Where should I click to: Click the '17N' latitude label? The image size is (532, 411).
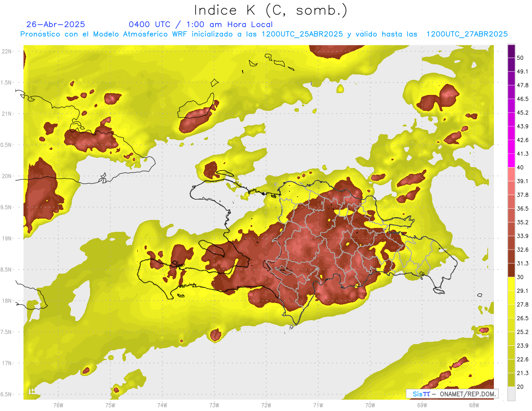click(7, 363)
